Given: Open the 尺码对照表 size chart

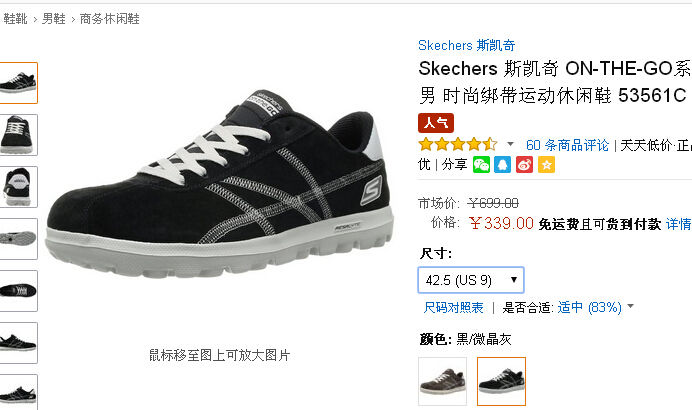Looking at the screenshot, I should click(453, 307).
